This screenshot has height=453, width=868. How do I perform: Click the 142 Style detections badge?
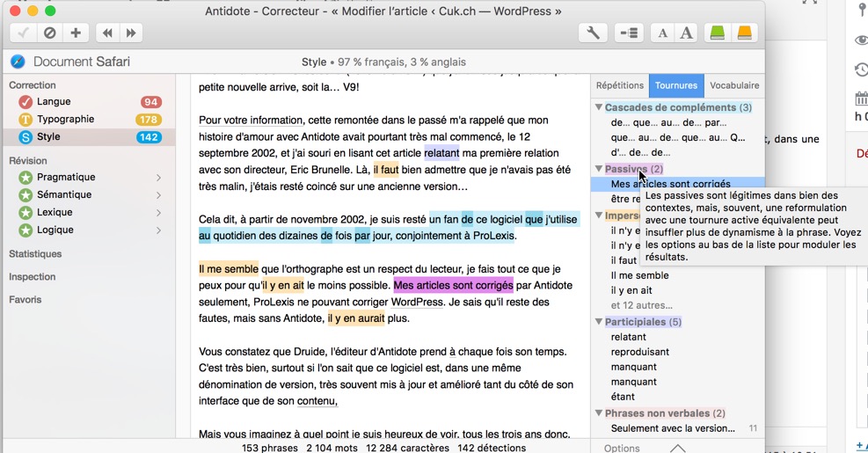pos(149,137)
